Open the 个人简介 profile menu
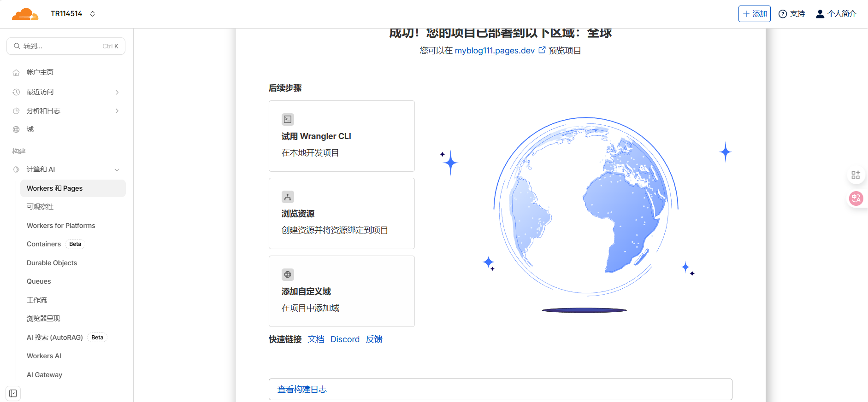Viewport: 868px width, 402px height. coord(836,14)
